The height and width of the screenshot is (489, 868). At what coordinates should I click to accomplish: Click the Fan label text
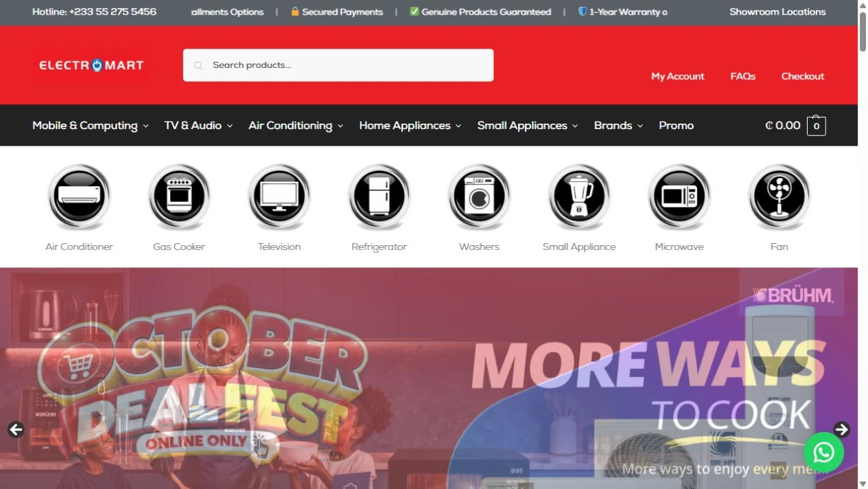(x=779, y=247)
